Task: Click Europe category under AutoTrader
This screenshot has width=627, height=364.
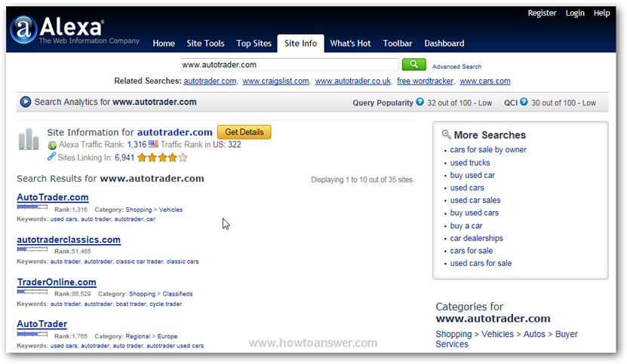Action: (168, 336)
